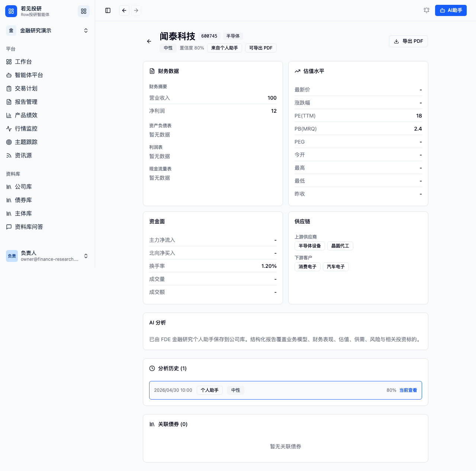This screenshot has width=476, height=471.
Task: Open the AI助手 button
Action: (x=451, y=10)
